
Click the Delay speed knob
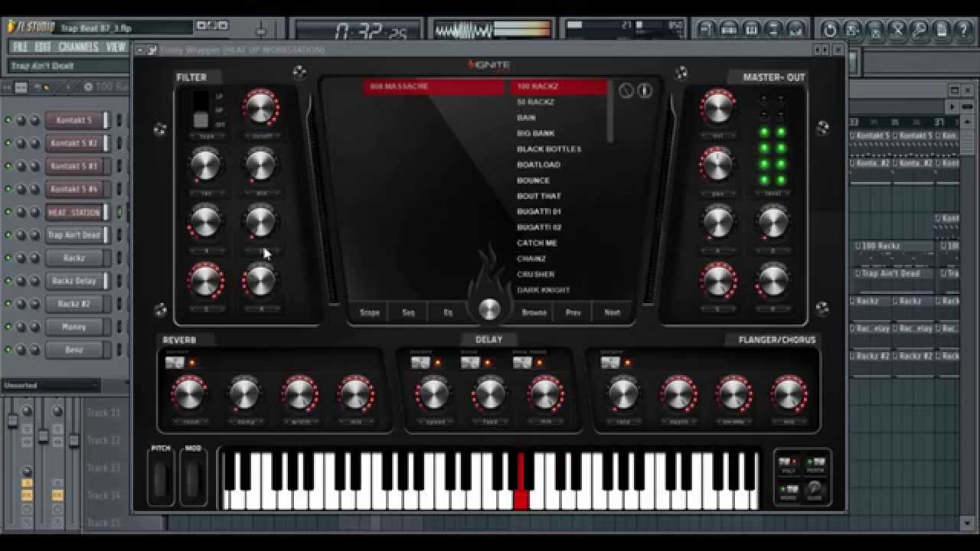433,394
